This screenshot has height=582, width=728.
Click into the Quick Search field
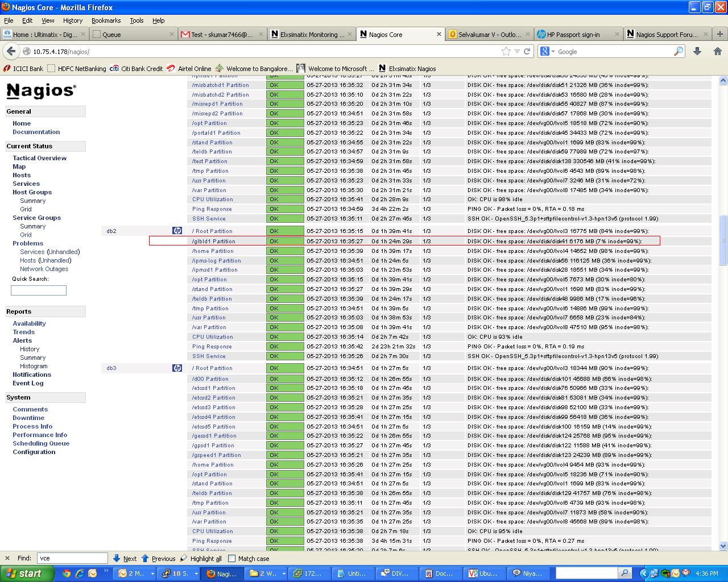click(39, 290)
